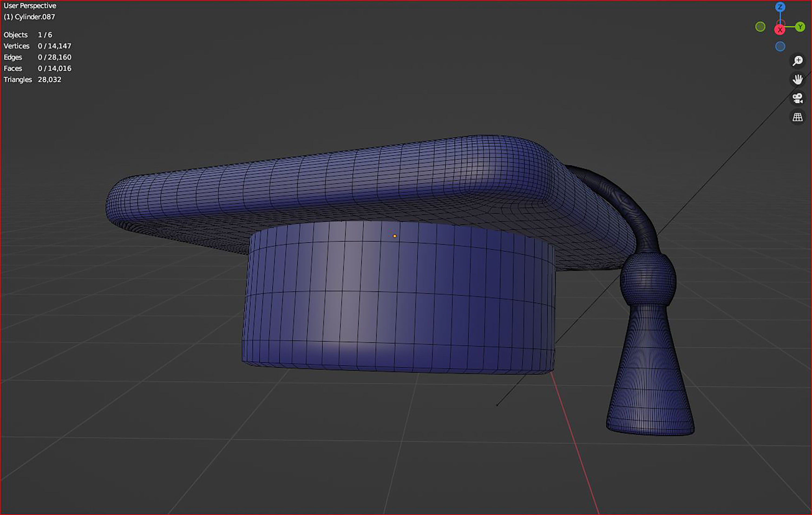
Task: Click the Y axis on the navigation gizmo
Action: click(800, 27)
